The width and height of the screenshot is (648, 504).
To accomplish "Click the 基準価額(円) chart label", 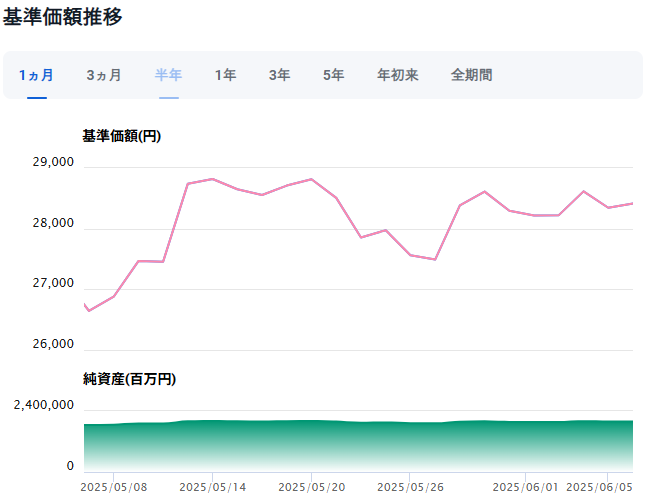I will 122,136.
